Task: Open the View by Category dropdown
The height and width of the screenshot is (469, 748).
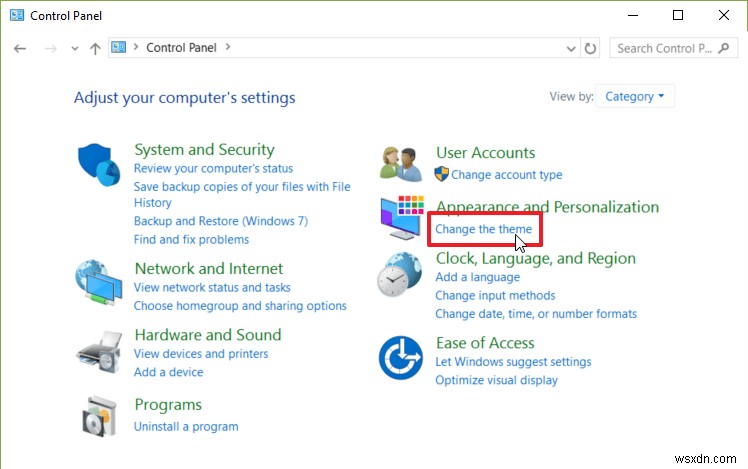Action: tap(634, 96)
